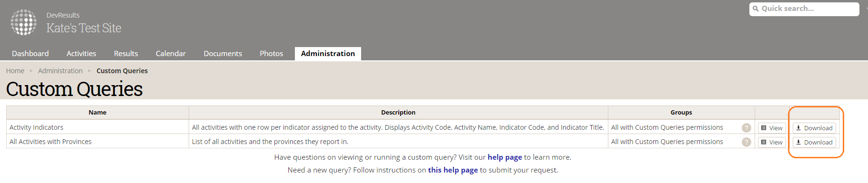Download All Activities with Provinces query
Viewport: 868px width, 183px height.
814,142
